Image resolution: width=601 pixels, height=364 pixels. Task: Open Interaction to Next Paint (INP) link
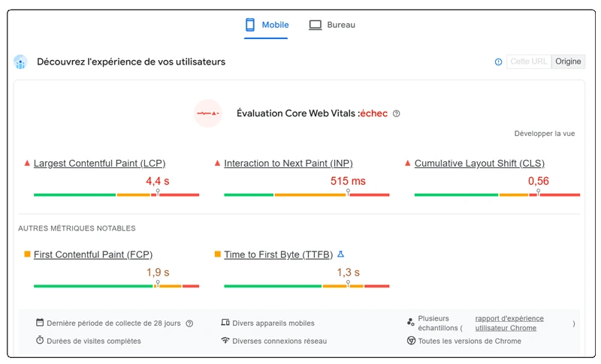pos(288,163)
